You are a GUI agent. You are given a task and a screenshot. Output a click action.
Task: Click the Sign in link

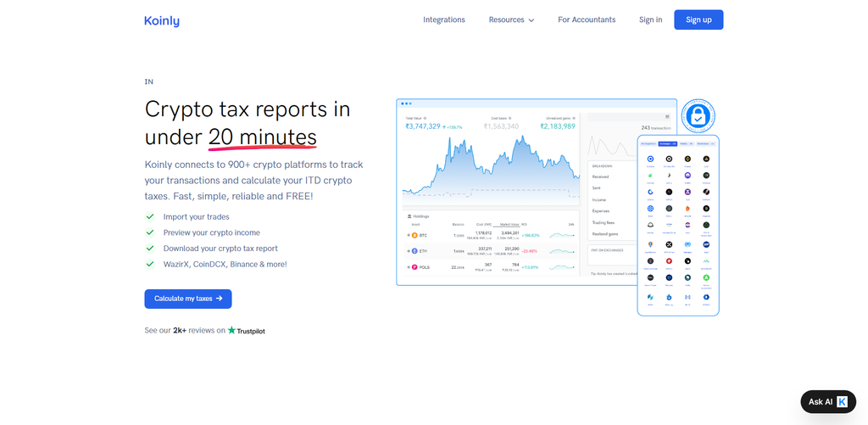click(650, 20)
